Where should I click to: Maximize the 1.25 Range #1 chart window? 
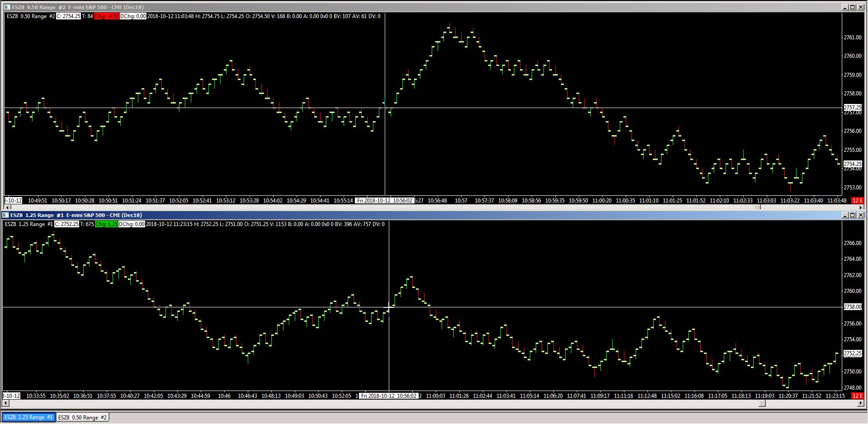852,215
